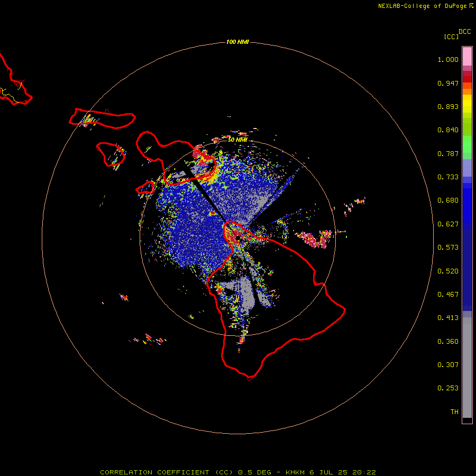The width and height of the screenshot is (476, 476).
Task: Click the 20:22 scan time in caption
Action: (x=364, y=472)
